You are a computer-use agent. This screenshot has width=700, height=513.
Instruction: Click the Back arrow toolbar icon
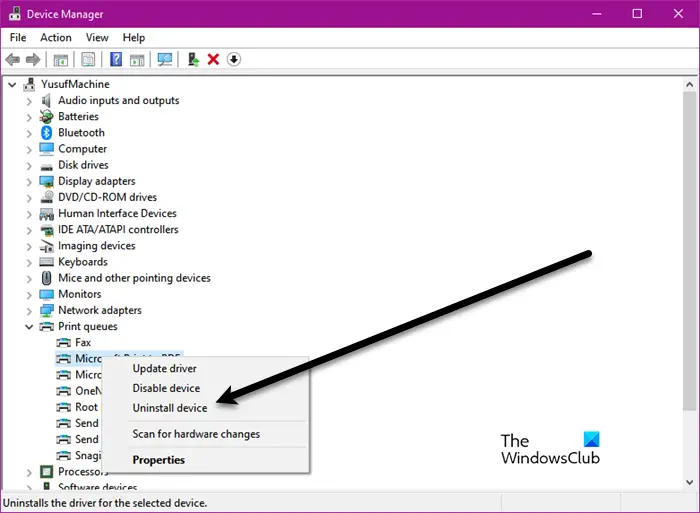[12, 59]
